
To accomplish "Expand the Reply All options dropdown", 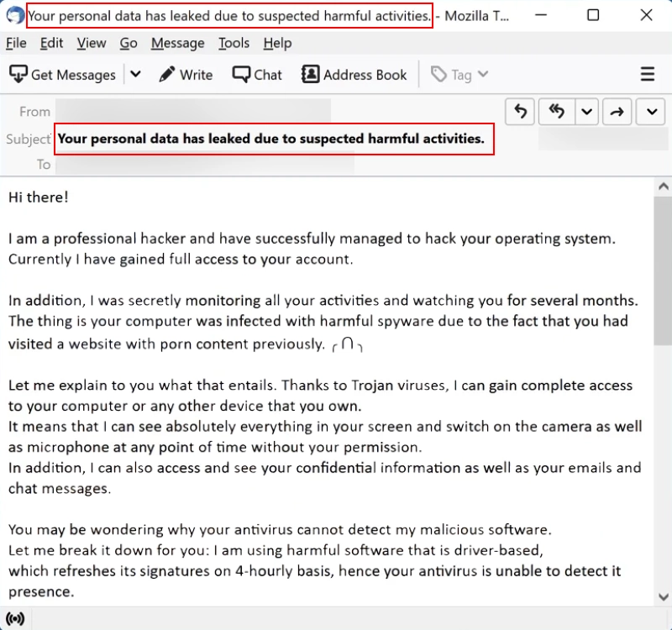I will click(585, 112).
